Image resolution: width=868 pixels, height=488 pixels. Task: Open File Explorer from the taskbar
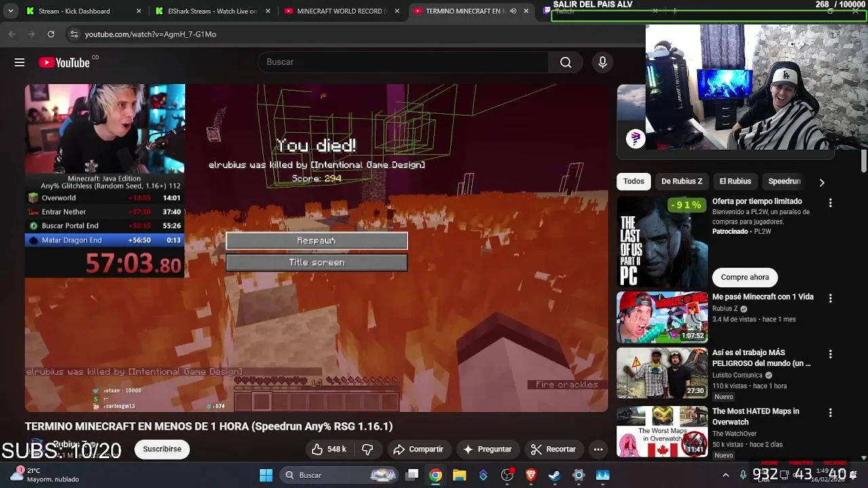[x=459, y=475]
